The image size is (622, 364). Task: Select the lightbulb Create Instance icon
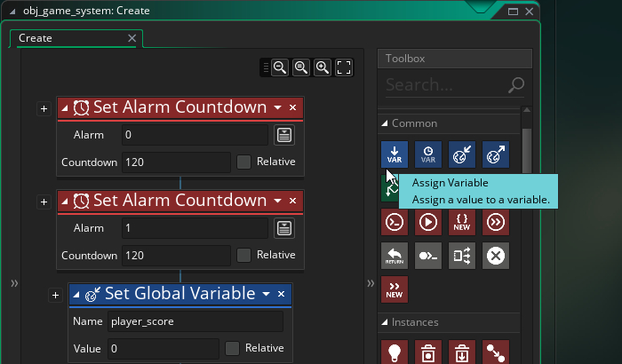pyautogui.click(x=395, y=352)
